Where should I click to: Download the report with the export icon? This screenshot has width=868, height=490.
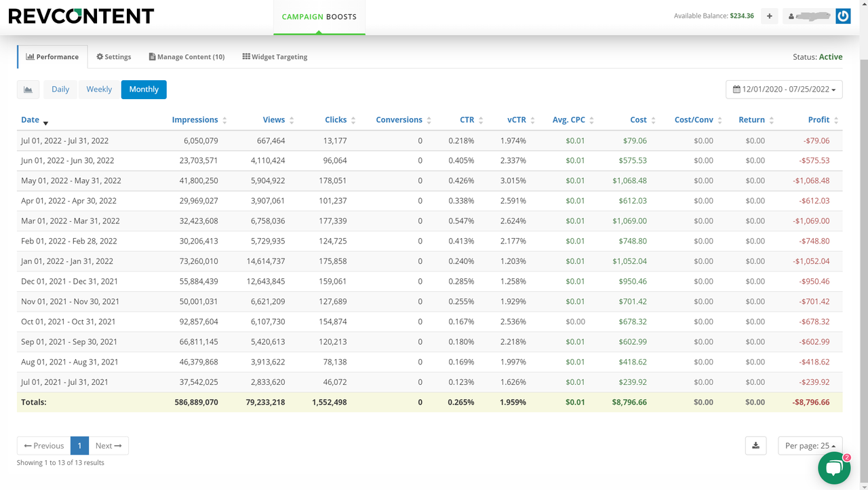[755, 446]
